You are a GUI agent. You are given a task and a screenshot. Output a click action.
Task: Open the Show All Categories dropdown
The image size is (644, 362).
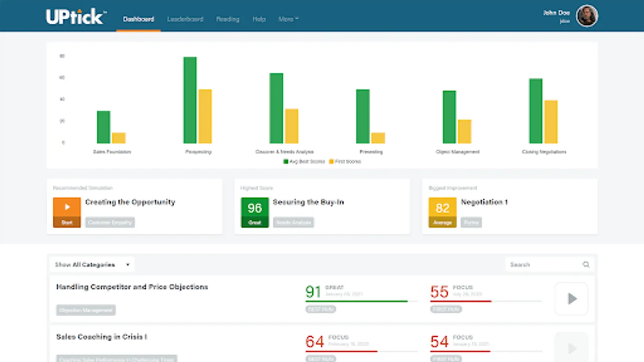tap(92, 264)
